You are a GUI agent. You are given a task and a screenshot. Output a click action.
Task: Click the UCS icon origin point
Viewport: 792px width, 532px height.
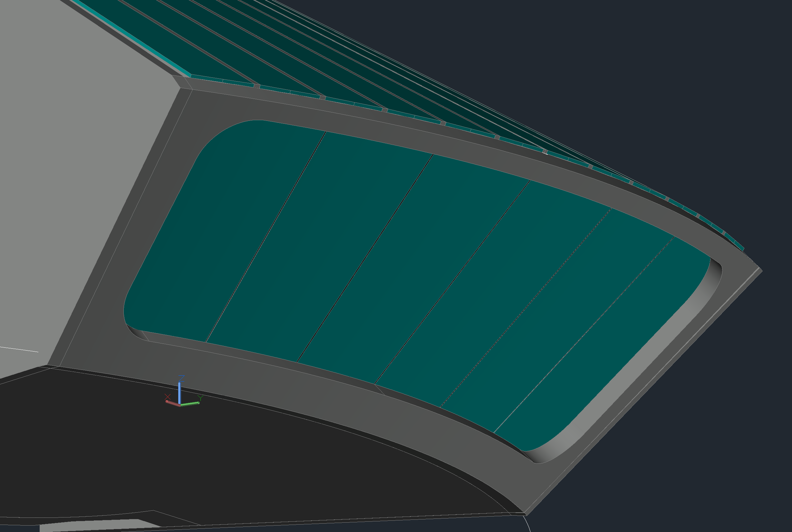pyautogui.click(x=180, y=404)
